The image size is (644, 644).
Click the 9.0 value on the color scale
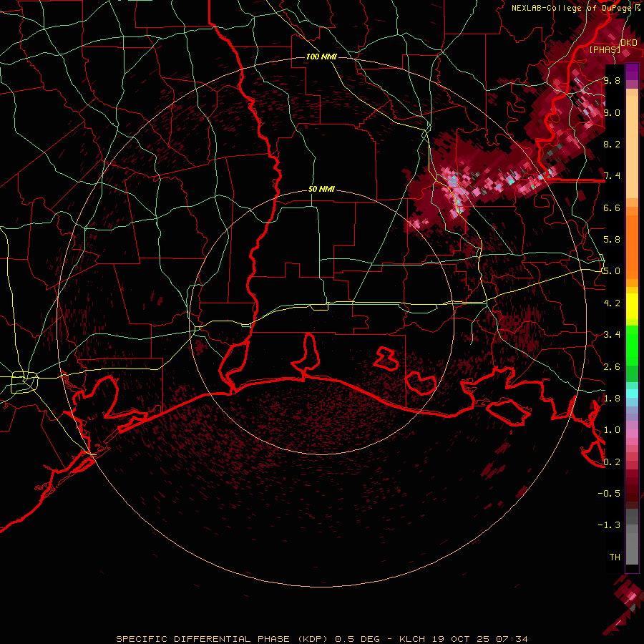coord(612,112)
